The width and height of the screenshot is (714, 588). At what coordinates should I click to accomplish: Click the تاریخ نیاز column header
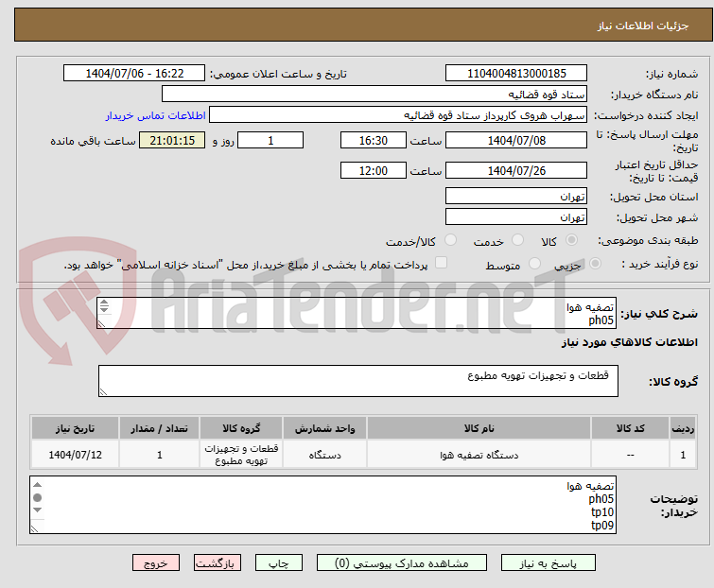point(75,428)
